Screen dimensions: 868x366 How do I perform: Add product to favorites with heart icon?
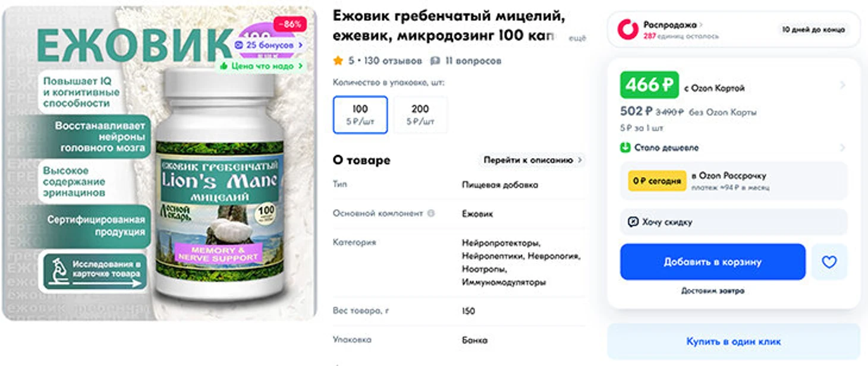point(829,261)
